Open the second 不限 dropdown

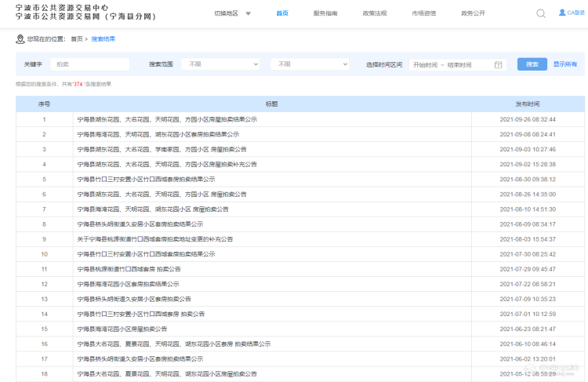tap(310, 64)
